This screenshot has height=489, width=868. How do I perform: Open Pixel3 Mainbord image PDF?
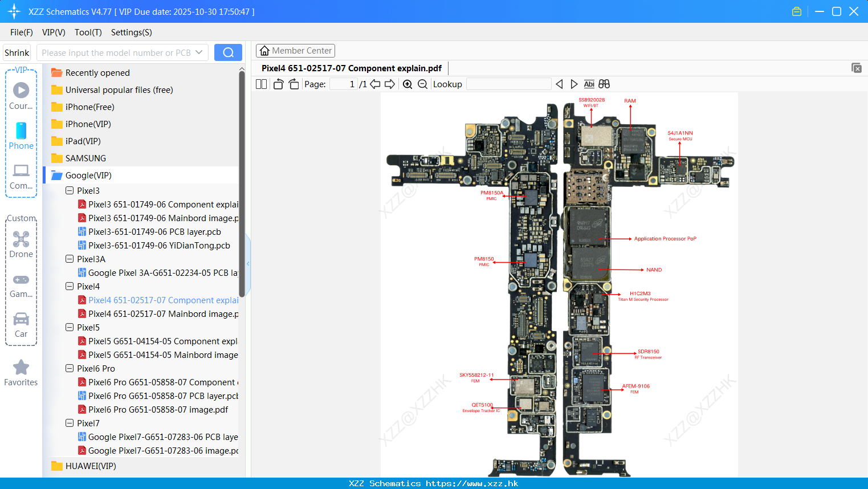[158, 218]
